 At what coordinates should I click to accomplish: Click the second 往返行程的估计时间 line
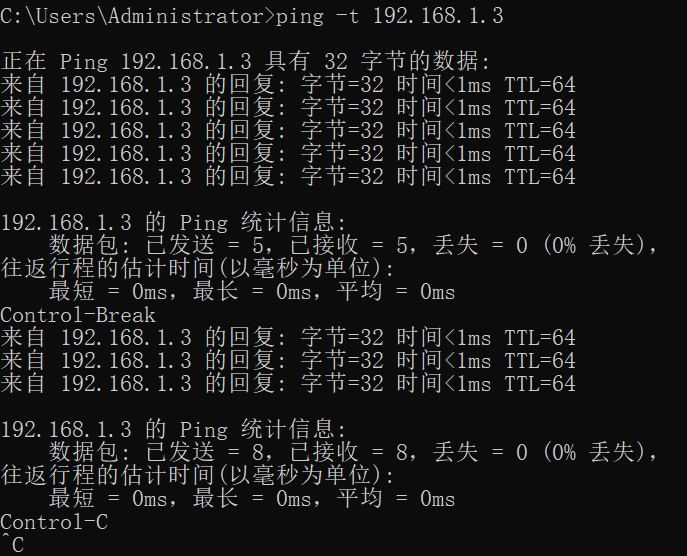coord(198,476)
